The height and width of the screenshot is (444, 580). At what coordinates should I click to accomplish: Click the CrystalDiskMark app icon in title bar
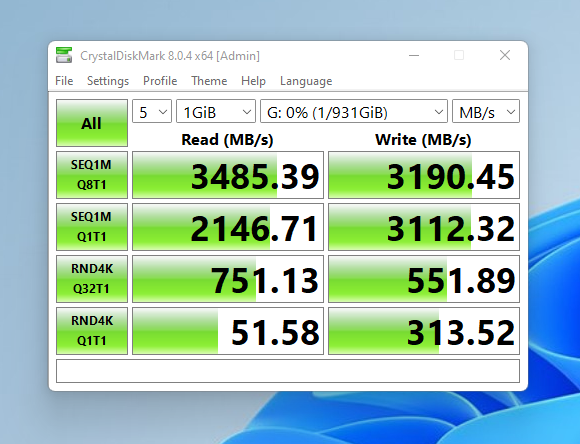click(64, 55)
